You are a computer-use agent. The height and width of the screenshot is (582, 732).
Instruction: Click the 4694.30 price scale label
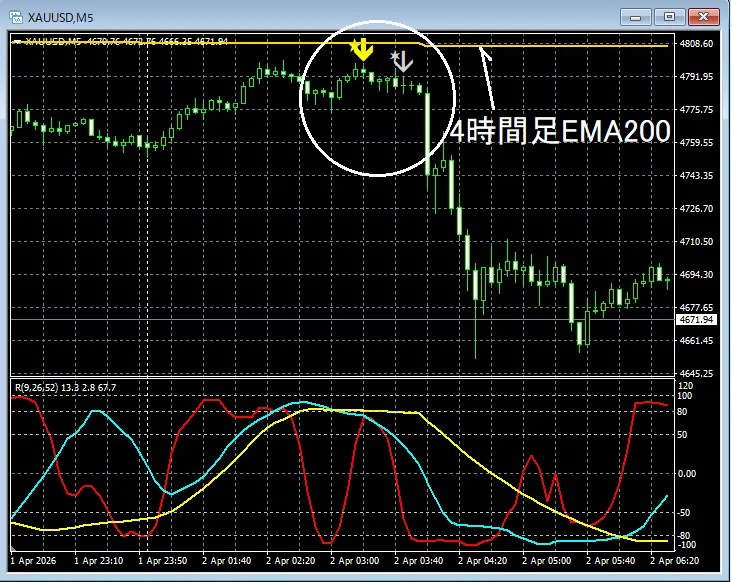696,274
